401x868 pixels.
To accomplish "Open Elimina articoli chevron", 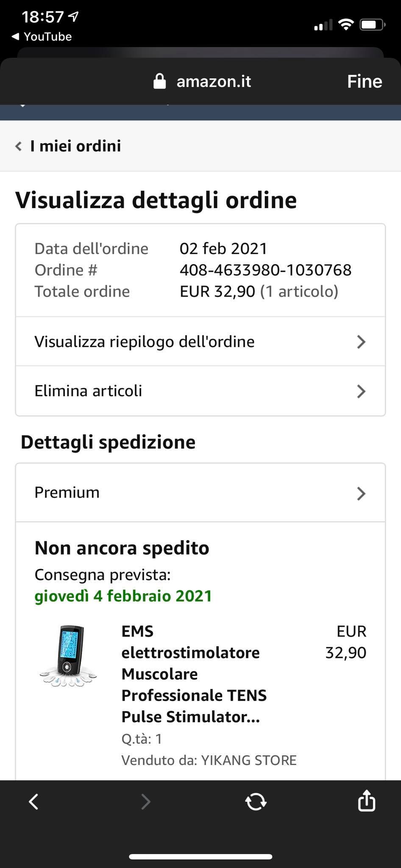I will click(x=361, y=391).
